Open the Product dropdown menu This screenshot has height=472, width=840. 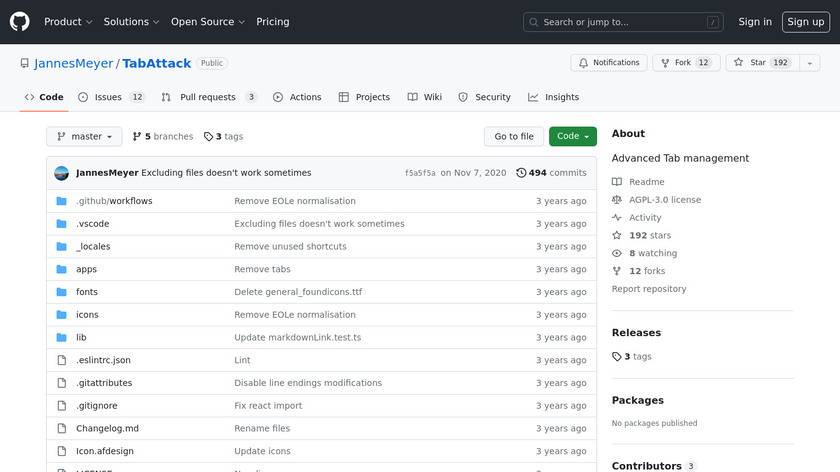point(68,22)
